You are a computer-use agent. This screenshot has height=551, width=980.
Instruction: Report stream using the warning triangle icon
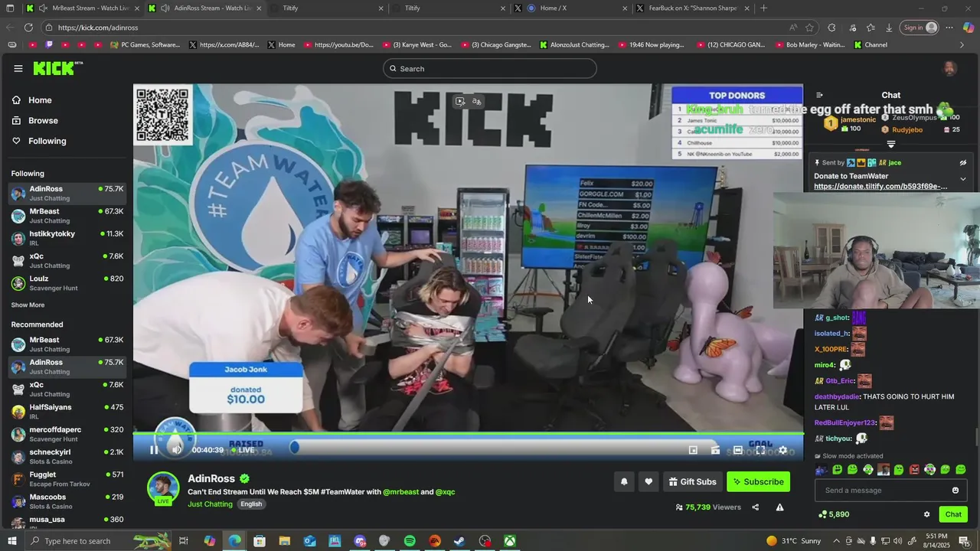(779, 507)
